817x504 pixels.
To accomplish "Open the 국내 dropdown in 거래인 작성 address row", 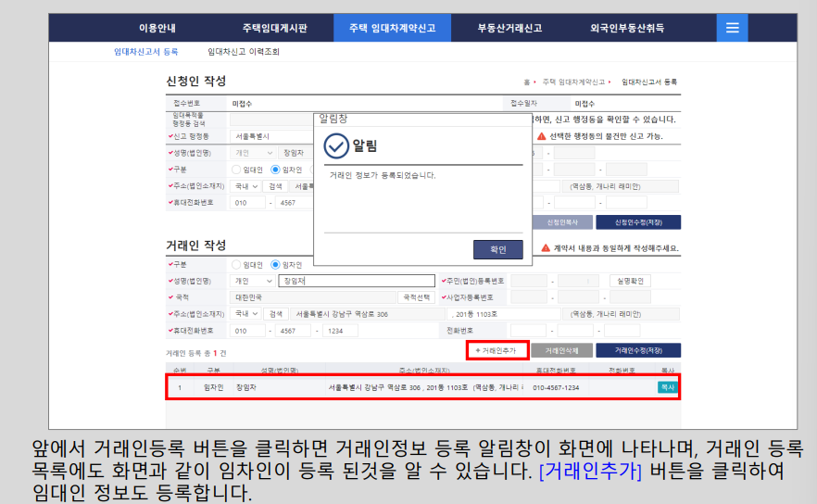I will pyautogui.click(x=245, y=314).
